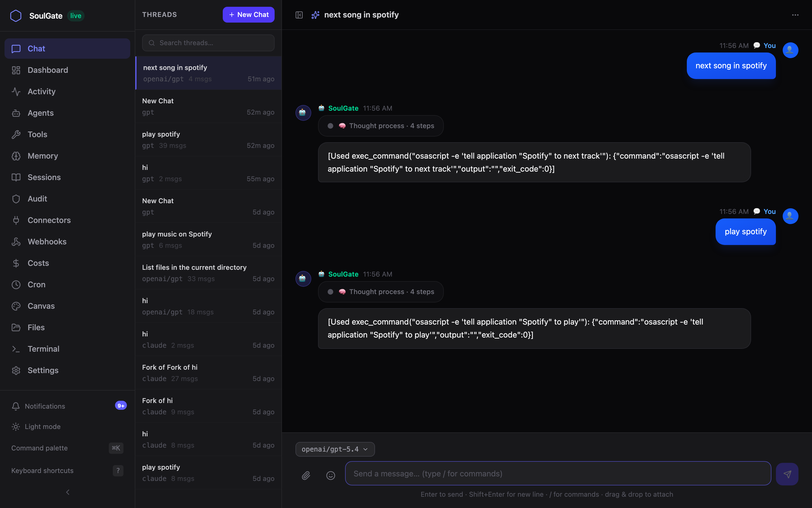Click the Audit shield icon
Viewport: 812px width, 508px height.
[x=16, y=199]
